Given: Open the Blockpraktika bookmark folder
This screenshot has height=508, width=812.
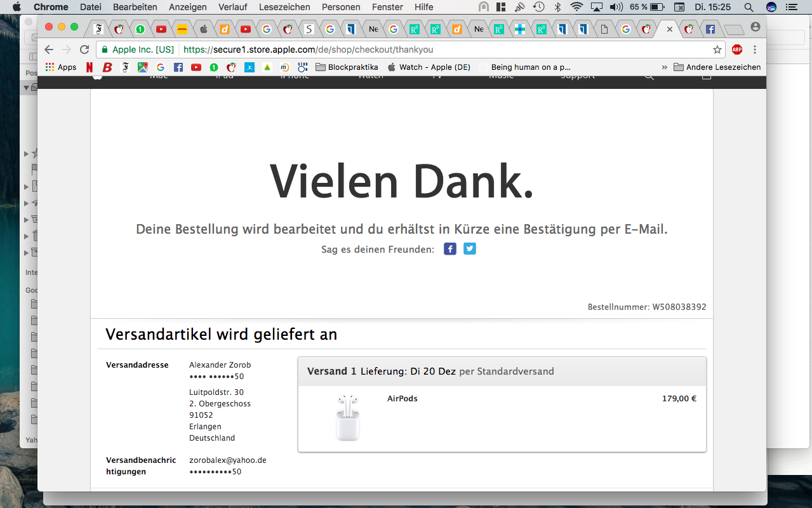Looking at the screenshot, I should click(347, 67).
